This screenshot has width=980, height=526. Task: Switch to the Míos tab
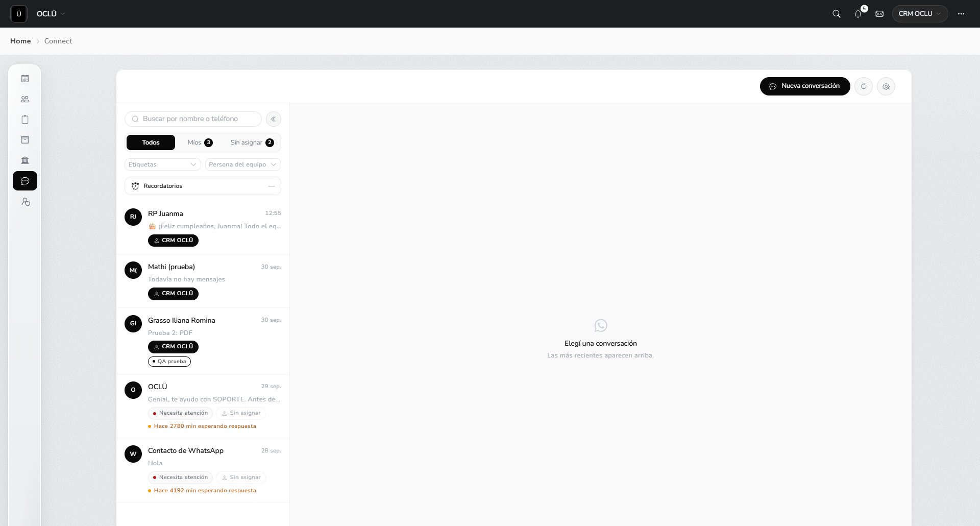point(200,142)
